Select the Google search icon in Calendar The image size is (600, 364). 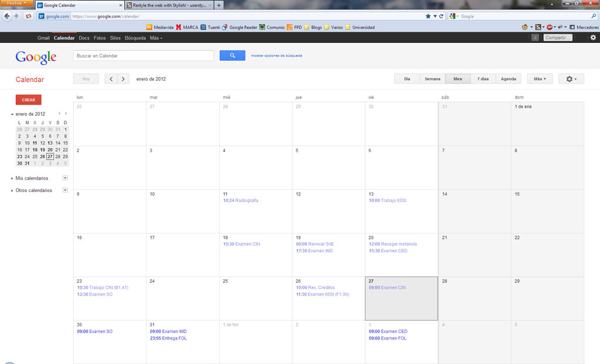click(x=233, y=55)
